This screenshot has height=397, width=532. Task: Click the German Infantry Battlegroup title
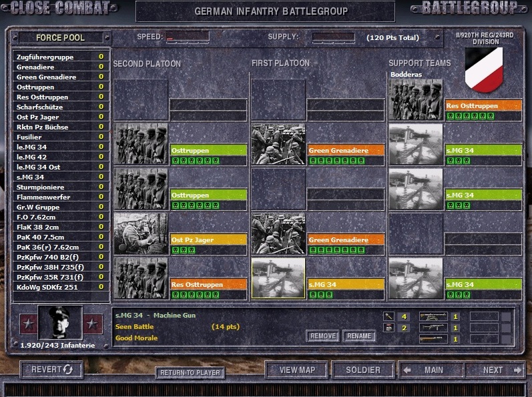pyautogui.click(x=271, y=11)
